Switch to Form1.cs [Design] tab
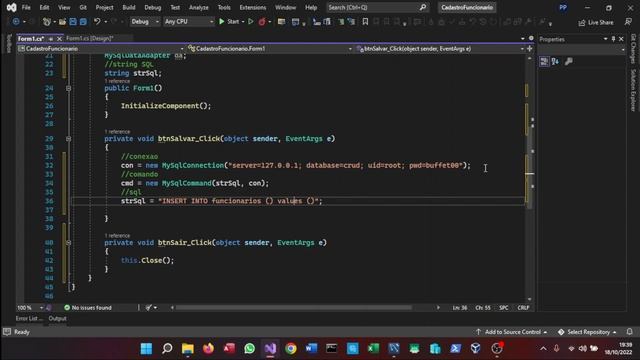The image size is (640, 360). coord(89,38)
